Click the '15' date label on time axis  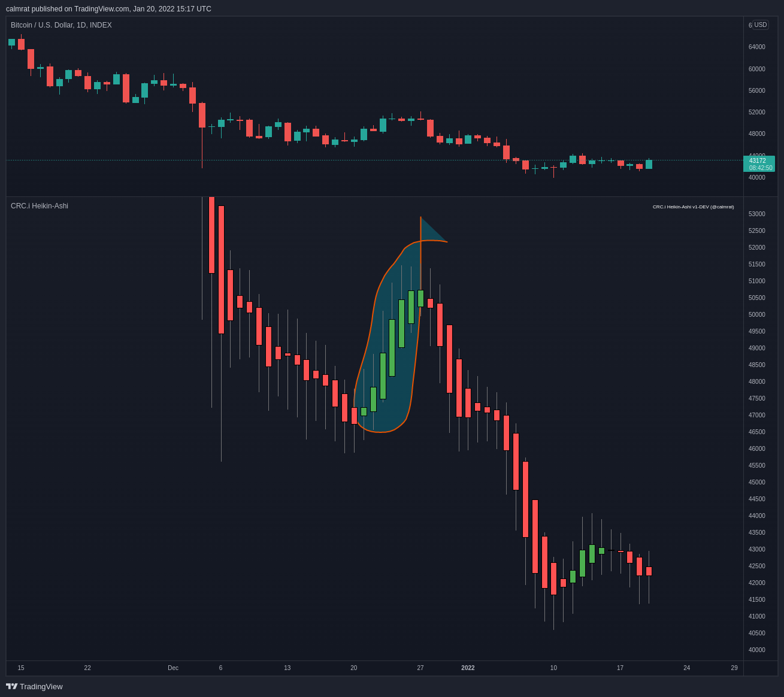pyautogui.click(x=21, y=668)
